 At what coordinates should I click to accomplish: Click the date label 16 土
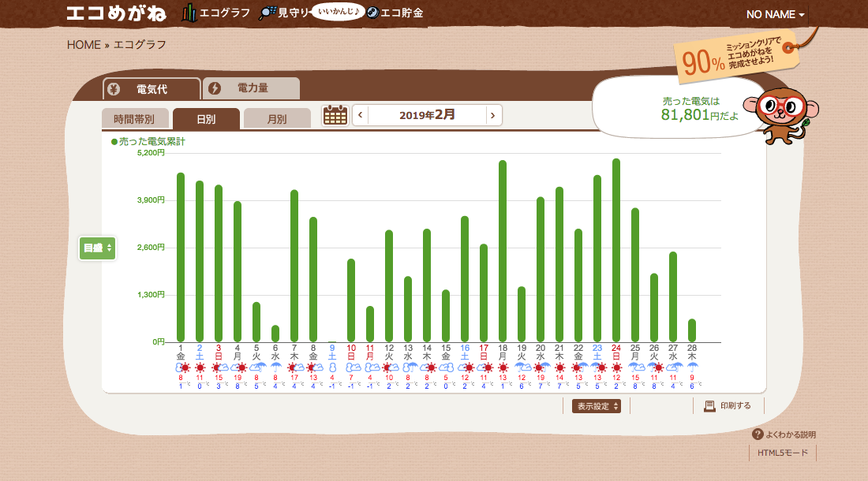click(465, 352)
